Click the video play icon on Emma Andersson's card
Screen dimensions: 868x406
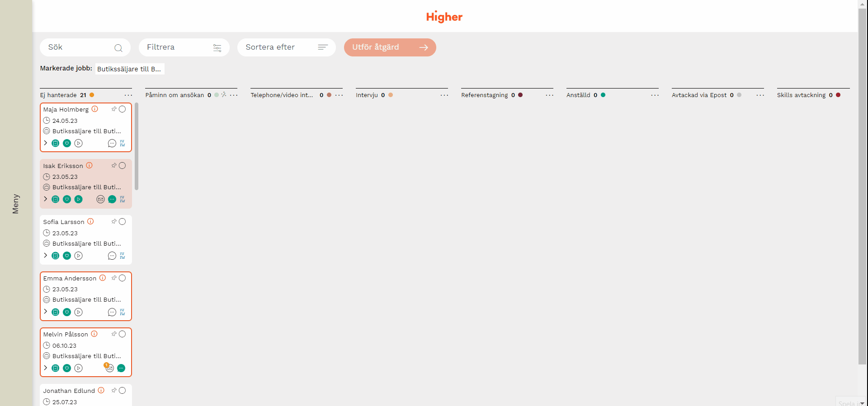(79, 312)
